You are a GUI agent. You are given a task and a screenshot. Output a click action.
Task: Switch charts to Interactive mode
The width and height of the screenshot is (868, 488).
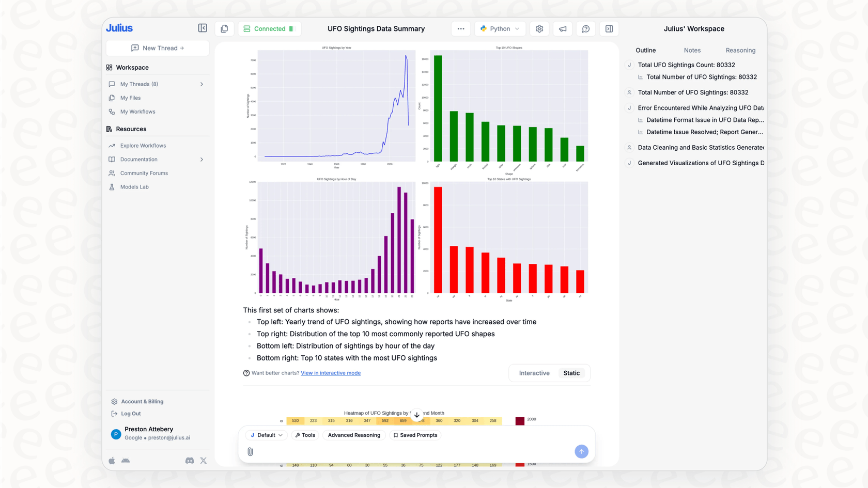(x=534, y=373)
